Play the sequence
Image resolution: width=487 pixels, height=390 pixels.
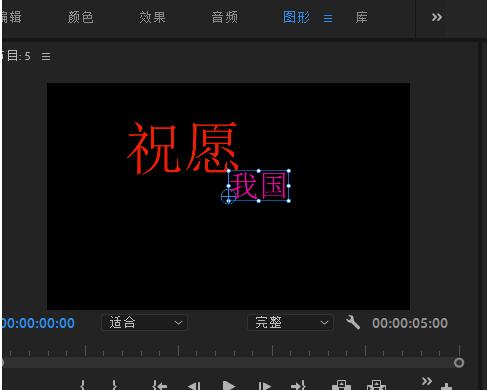coord(229,386)
